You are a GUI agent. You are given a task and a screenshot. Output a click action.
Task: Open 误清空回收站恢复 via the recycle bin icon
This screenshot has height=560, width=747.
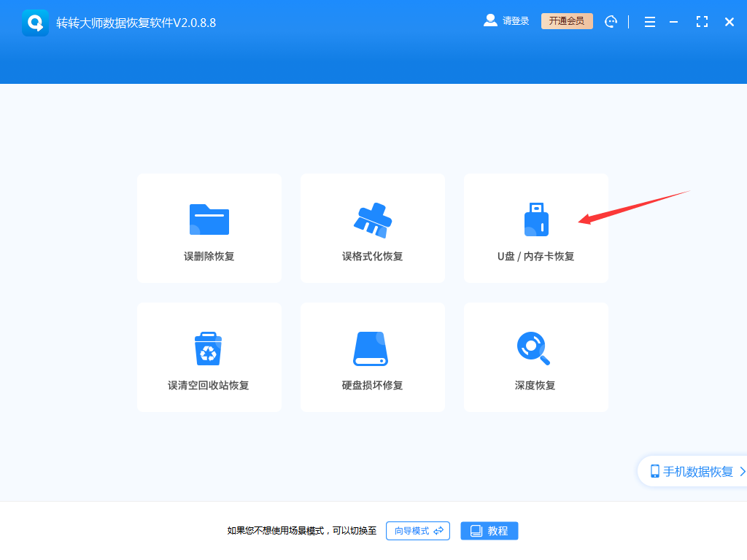coord(209,347)
